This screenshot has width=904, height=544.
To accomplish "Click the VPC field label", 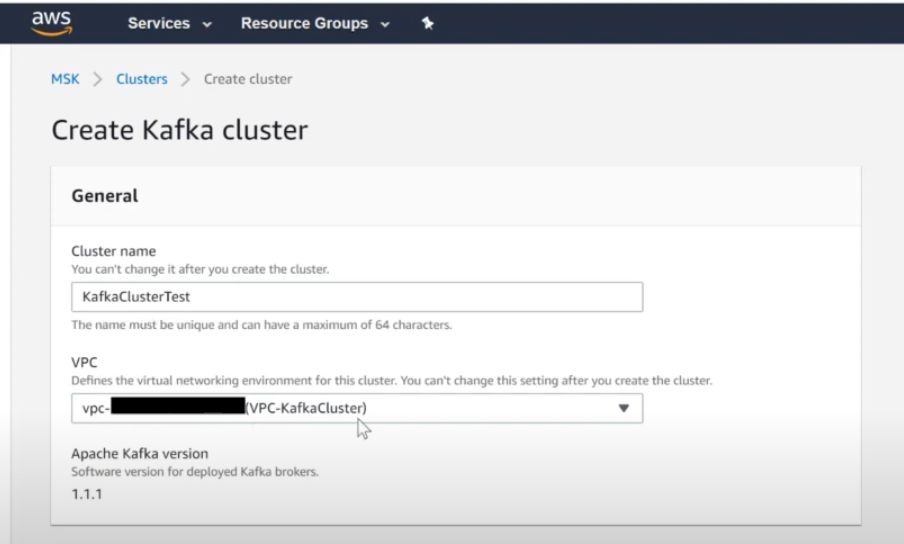I will tap(84, 362).
